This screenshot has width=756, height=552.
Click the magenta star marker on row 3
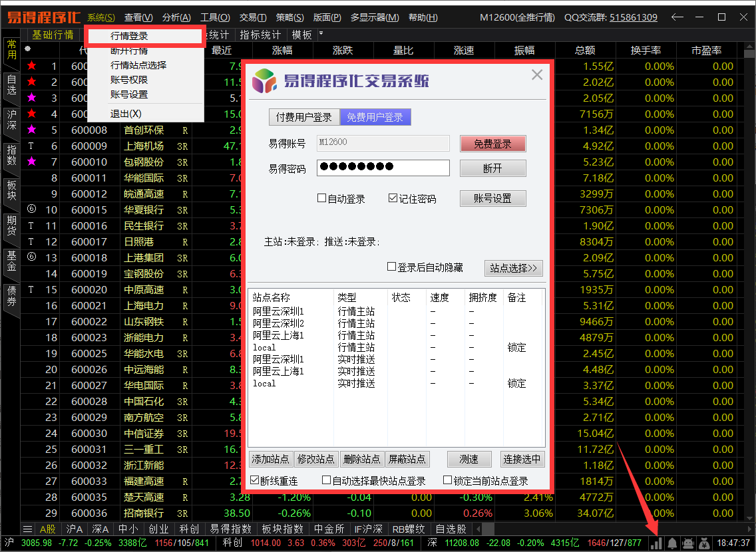32,97
